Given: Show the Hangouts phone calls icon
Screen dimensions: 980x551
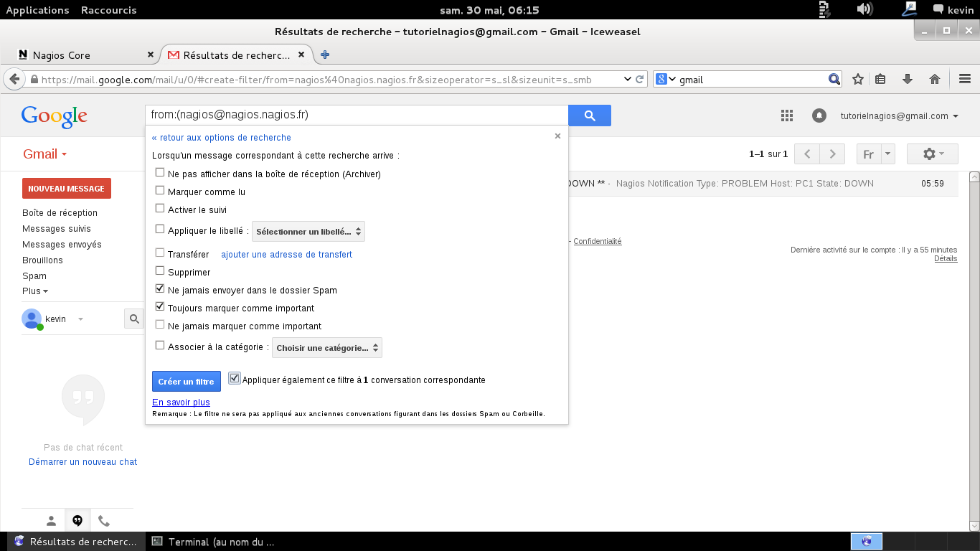Looking at the screenshot, I should pyautogui.click(x=104, y=521).
